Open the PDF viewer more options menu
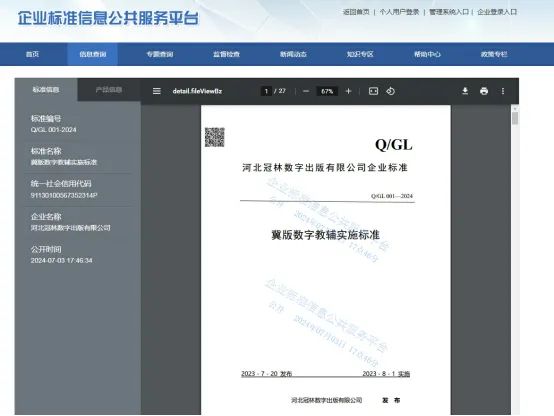 point(503,91)
